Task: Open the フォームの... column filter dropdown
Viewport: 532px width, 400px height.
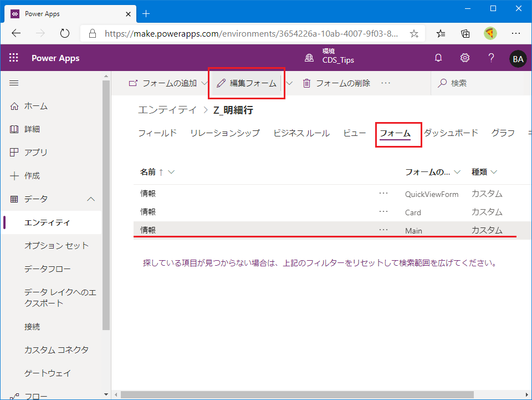Action: [457, 172]
